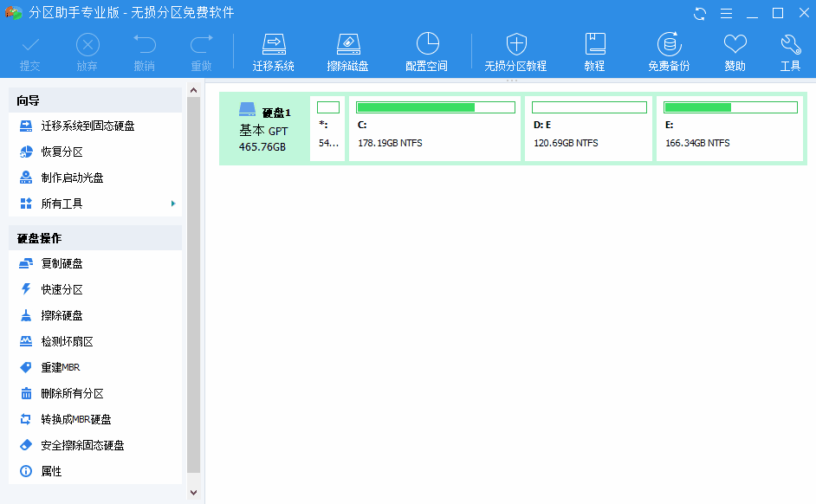Select the C: 178.19GB NTFS partition
The height and width of the screenshot is (504, 816).
coord(435,128)
